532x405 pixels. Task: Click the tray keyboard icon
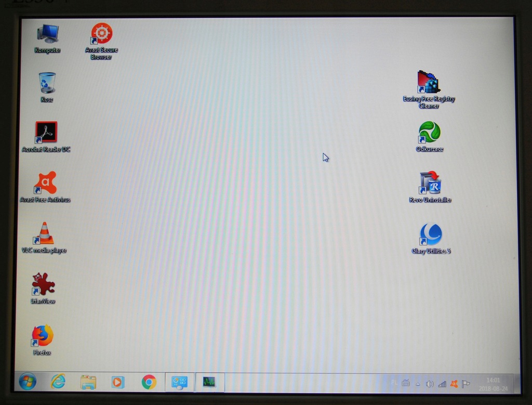[406, 384]
